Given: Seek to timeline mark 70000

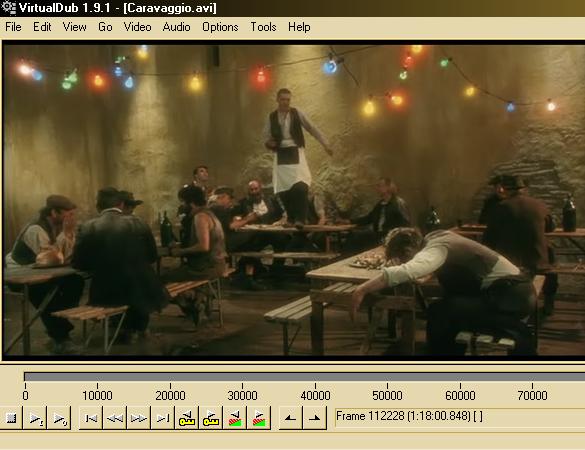Looking at the screenshot, I should point(532,395).
